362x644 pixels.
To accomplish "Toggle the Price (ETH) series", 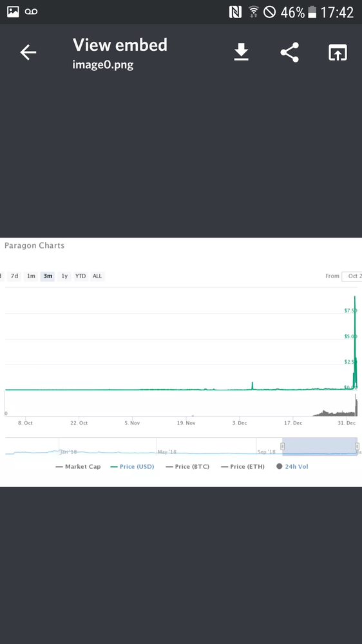I will coord(242,466).
